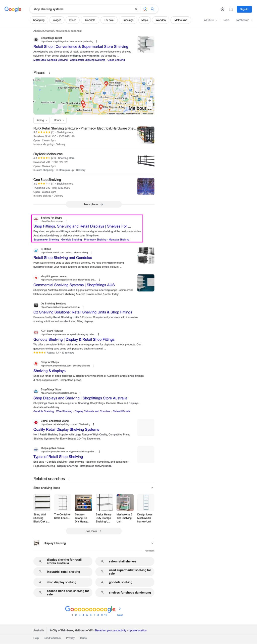
Task: Click SkyTeck Melbourne map pin
Action: tap(81, 87)
